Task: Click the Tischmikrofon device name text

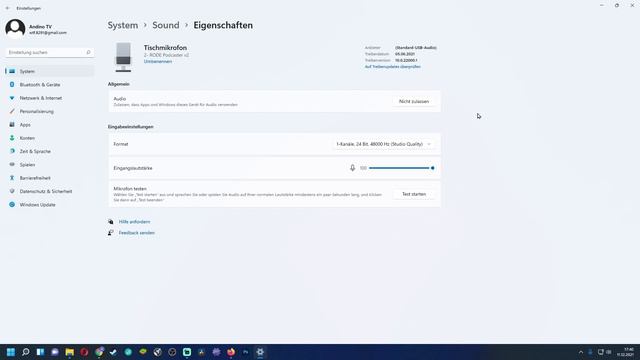Action: point(165,48)
